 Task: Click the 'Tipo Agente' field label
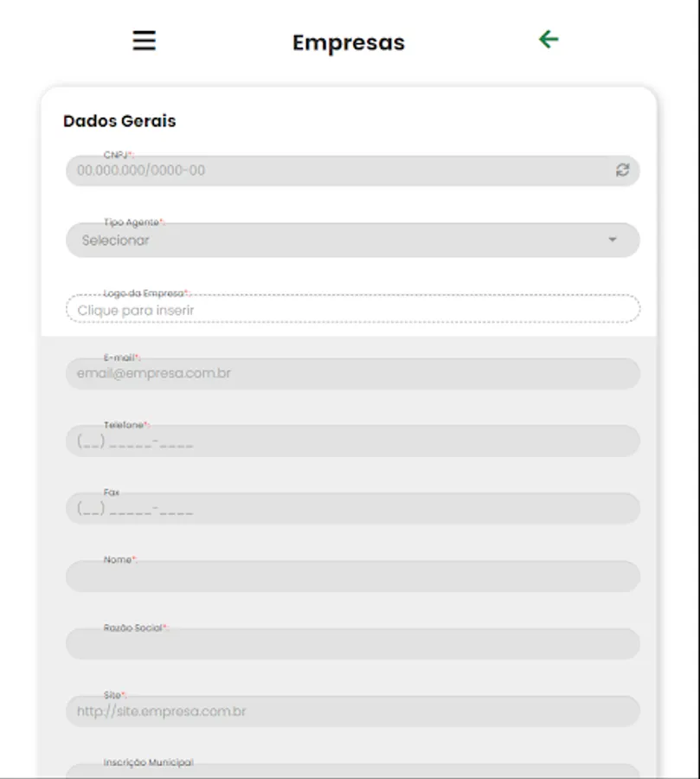[132, 222]
